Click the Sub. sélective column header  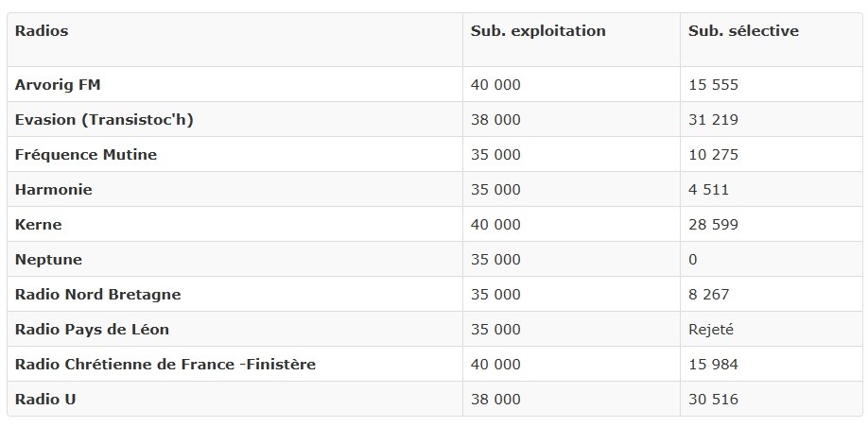[743, 31]
